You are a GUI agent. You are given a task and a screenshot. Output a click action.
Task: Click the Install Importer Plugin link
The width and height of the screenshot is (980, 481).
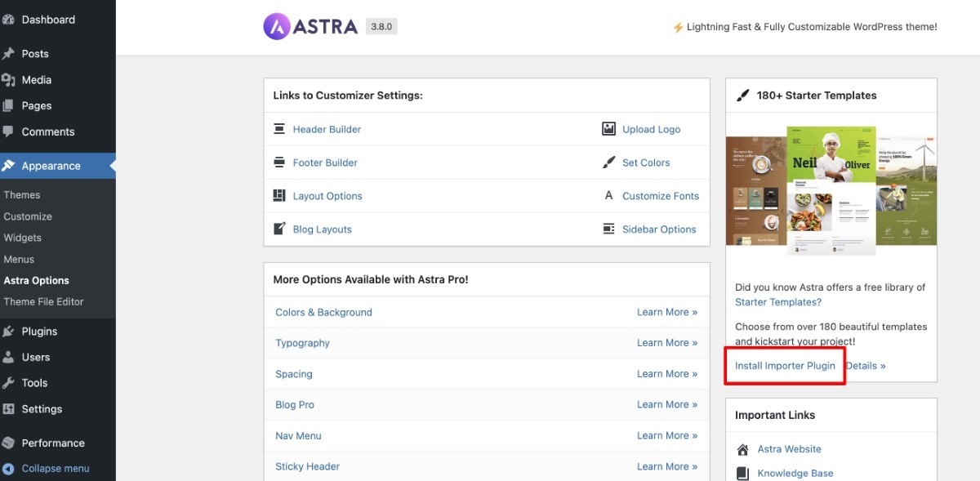[x=785, y=366]
